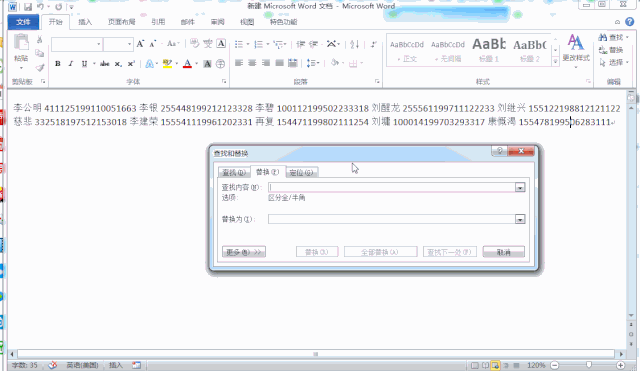Open the Font name dropdown
640x371 pixels.
pos(99,44)
